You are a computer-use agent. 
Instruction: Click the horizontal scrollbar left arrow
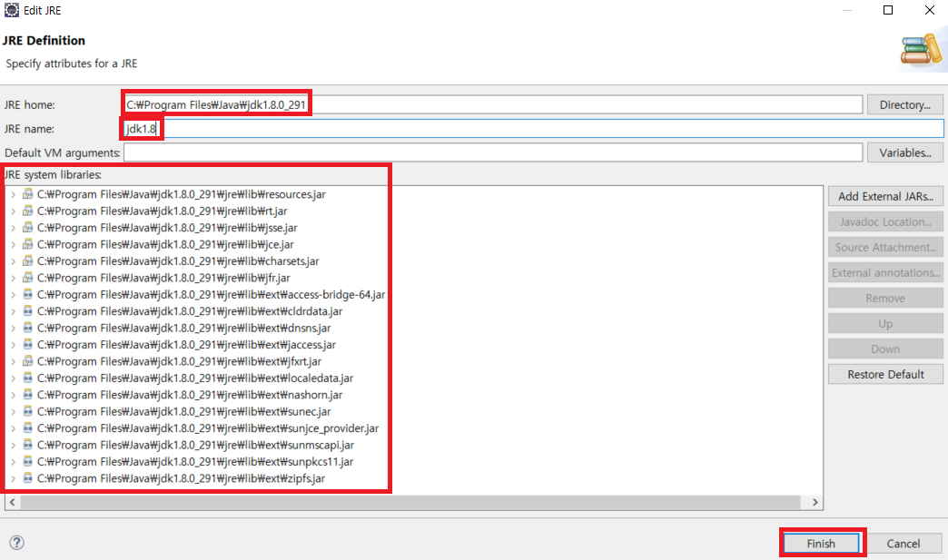[12, 502]
